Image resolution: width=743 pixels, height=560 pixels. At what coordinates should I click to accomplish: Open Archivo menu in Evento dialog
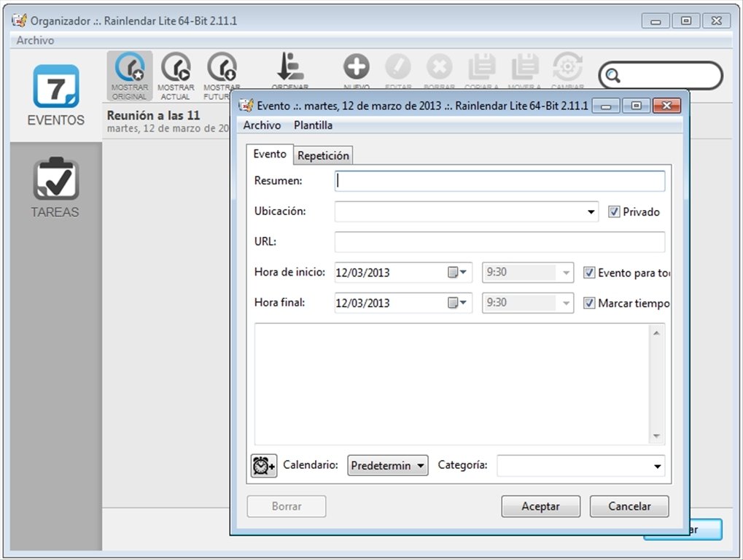(262, 125)
